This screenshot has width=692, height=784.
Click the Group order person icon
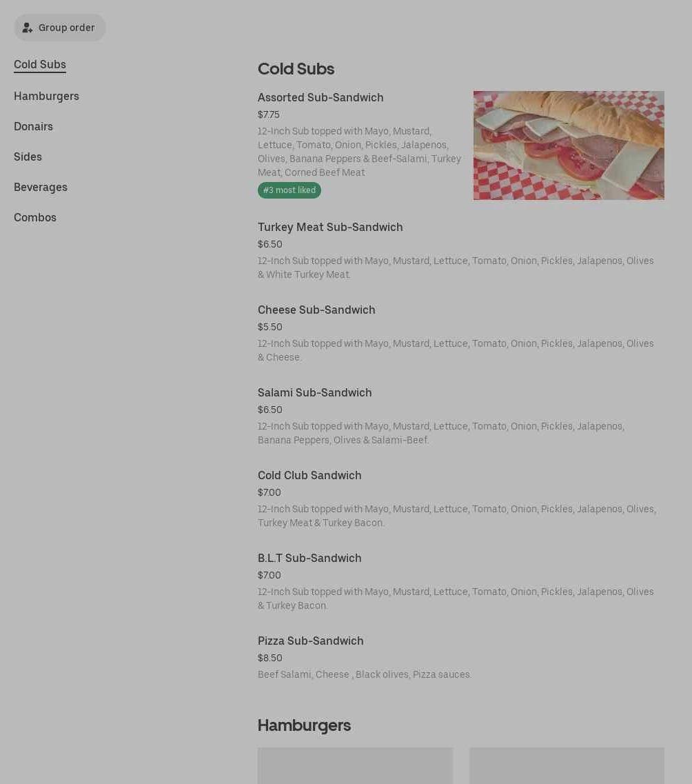[28, 28]
